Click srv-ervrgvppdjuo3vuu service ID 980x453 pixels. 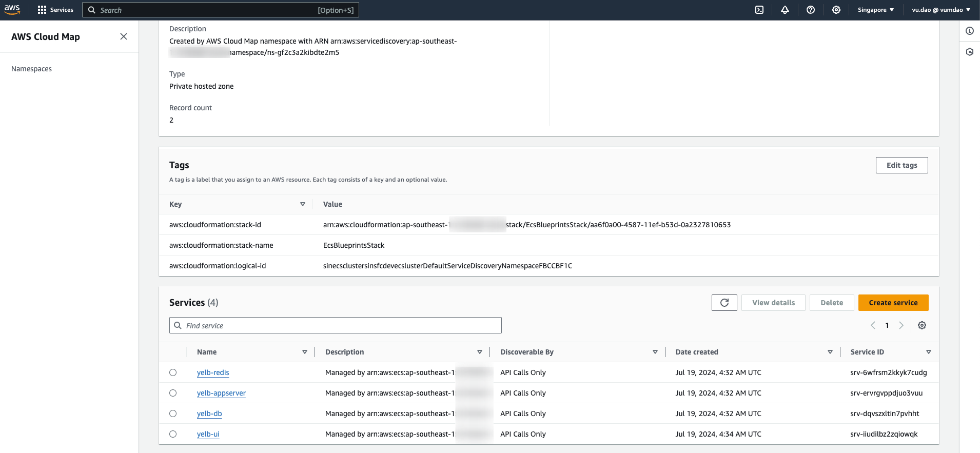(887, 393)
